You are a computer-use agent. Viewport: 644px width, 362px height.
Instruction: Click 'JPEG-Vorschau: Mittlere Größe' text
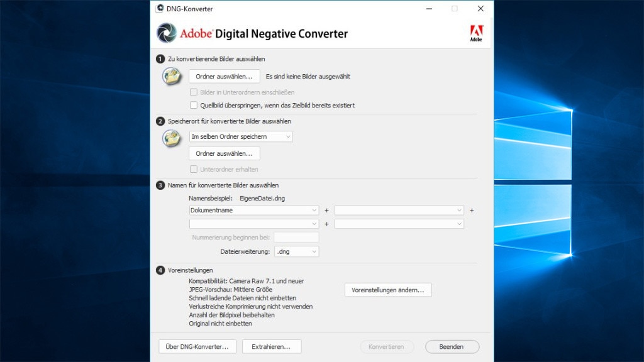(x=230, y=289)
